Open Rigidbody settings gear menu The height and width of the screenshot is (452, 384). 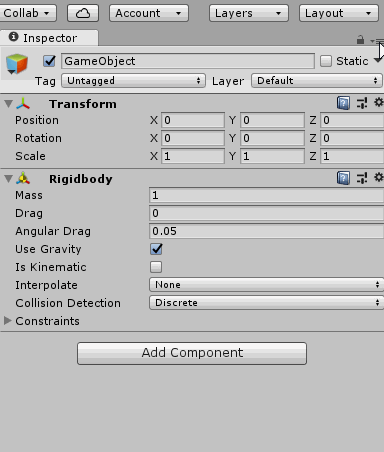pos(379,177)
